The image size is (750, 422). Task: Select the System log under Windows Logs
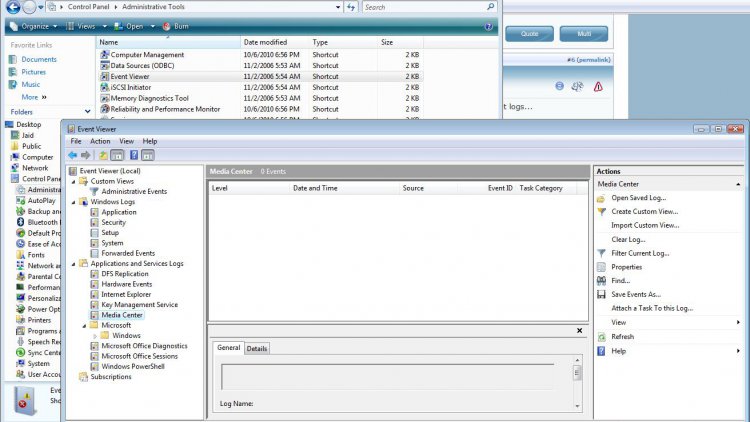[112, 243]
